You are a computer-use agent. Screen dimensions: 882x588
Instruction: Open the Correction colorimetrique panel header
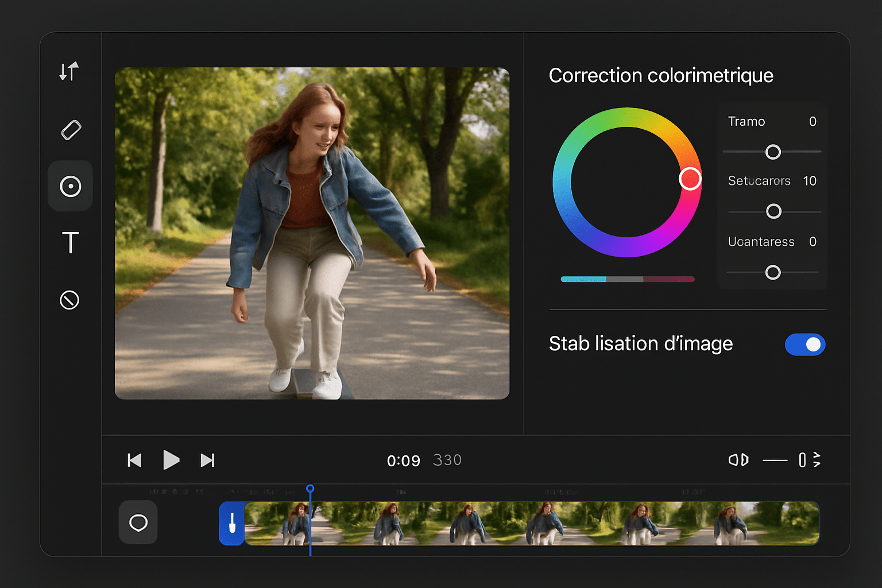(x=661, y=75)
